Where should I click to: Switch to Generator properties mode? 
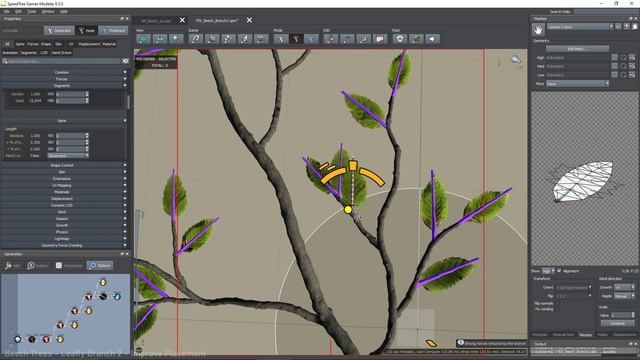coord(59,31)
